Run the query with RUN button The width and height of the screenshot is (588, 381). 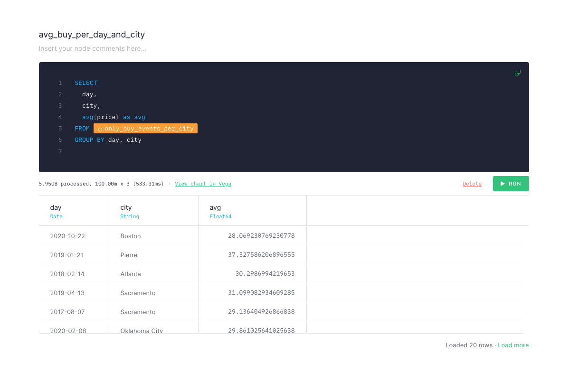[x=511, y=184]
